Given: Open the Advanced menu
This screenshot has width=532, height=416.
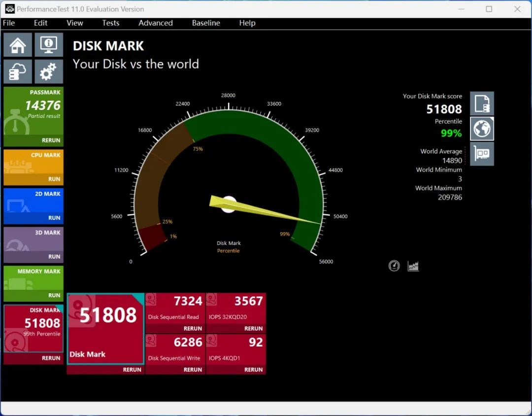Looking at the screenshot, I should tap(155, 23).
